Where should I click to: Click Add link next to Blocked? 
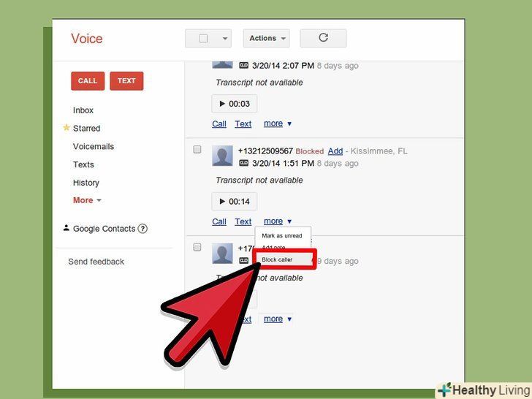[335, 151]
